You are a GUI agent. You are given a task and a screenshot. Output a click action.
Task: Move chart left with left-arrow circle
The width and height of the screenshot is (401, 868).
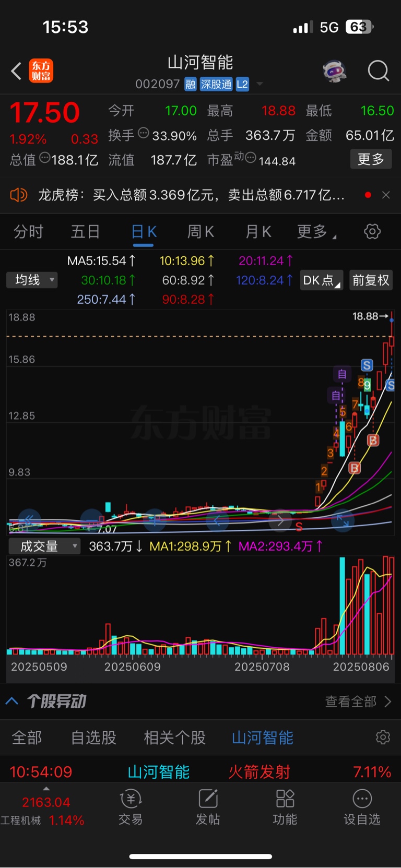pyautogui.click(x=217, y=520)
